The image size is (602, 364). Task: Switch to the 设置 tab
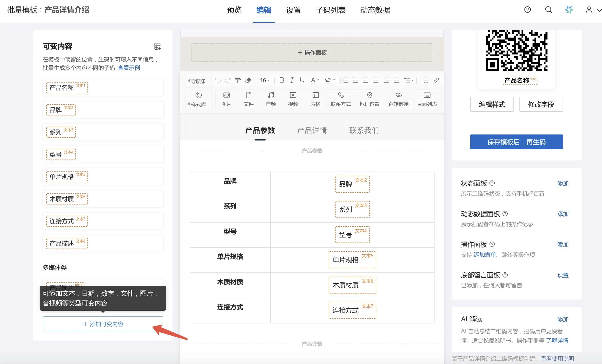[x=293, y=10]
